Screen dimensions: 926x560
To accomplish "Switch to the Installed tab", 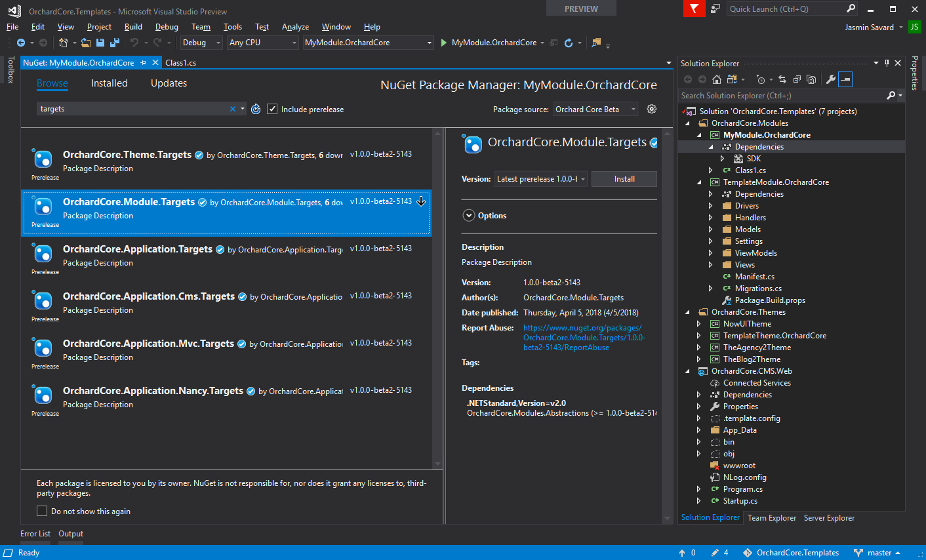I will click(110, 83).
